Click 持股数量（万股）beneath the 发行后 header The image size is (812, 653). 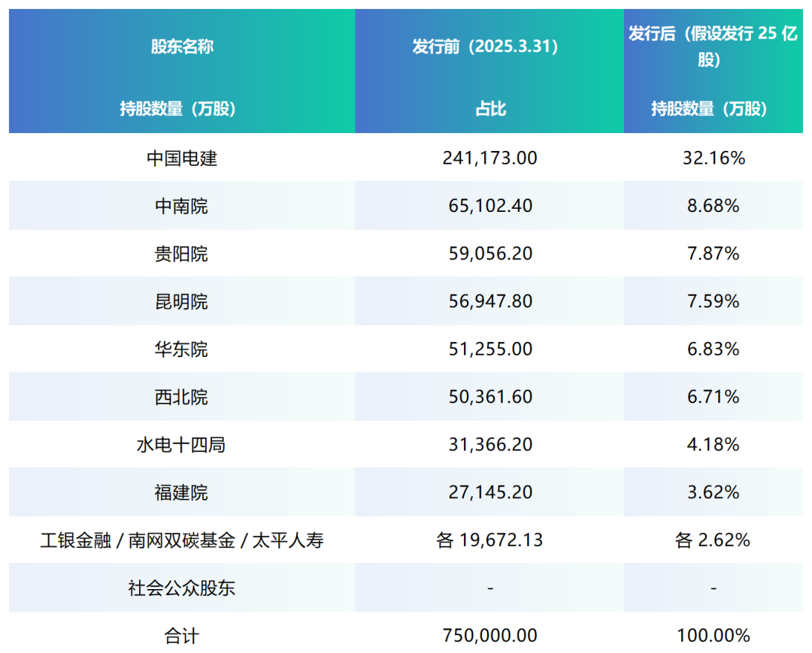click(x=708, y=109)
